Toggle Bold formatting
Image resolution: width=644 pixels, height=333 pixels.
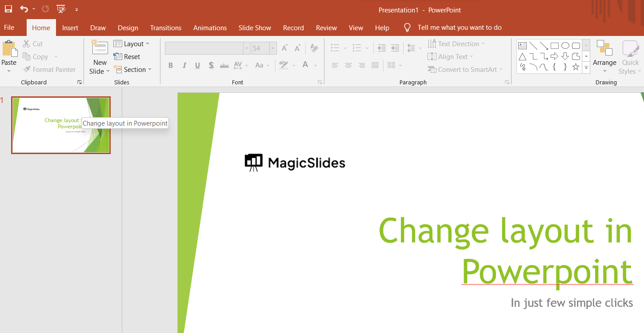171,65
